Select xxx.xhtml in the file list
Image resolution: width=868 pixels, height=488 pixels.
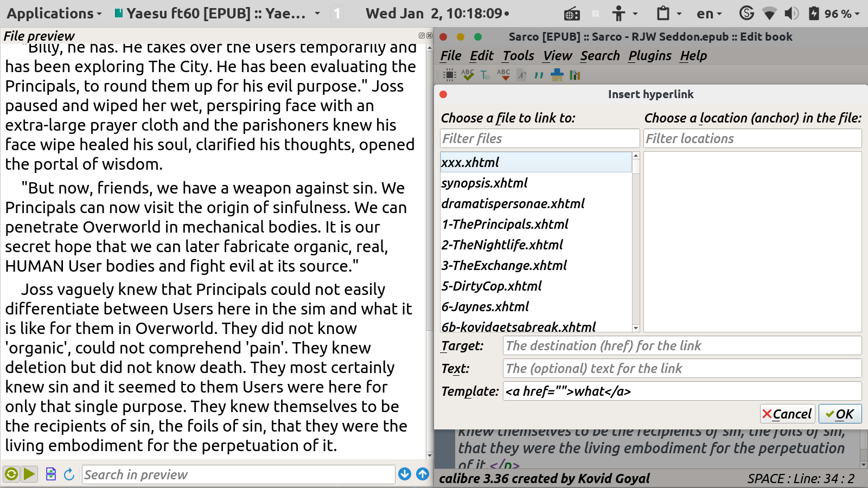tap(536, 162)
